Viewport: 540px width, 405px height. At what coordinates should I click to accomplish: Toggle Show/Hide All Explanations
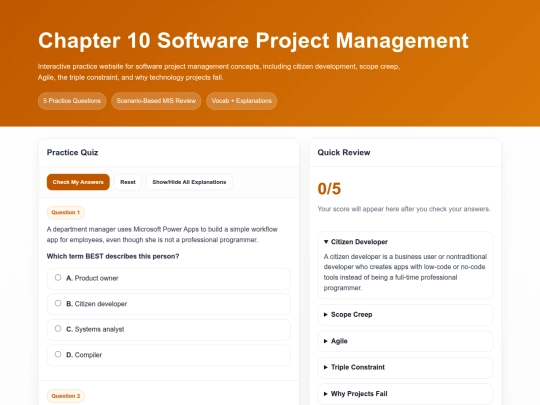coord(189,182)
